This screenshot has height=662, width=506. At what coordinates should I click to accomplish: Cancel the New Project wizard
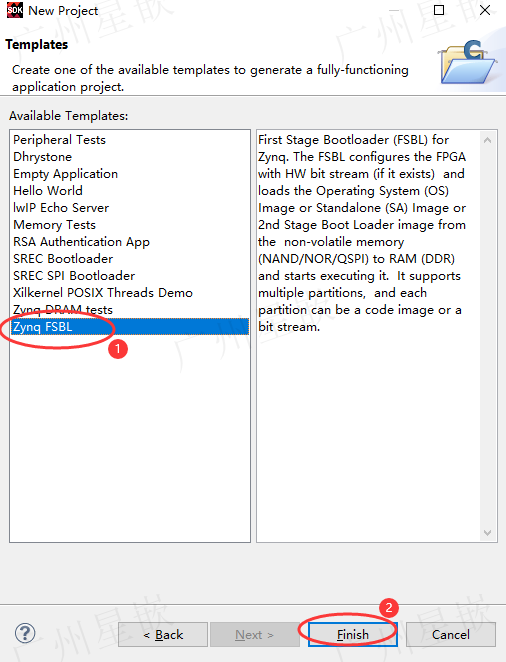pos(451,635)
